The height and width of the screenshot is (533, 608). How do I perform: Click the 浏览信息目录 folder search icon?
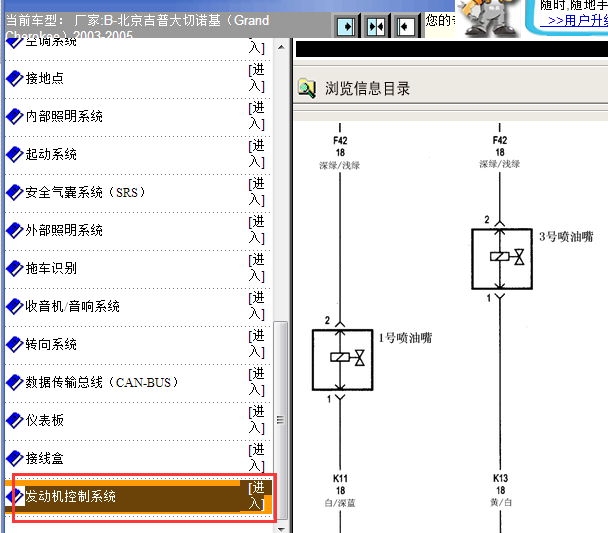307,88
